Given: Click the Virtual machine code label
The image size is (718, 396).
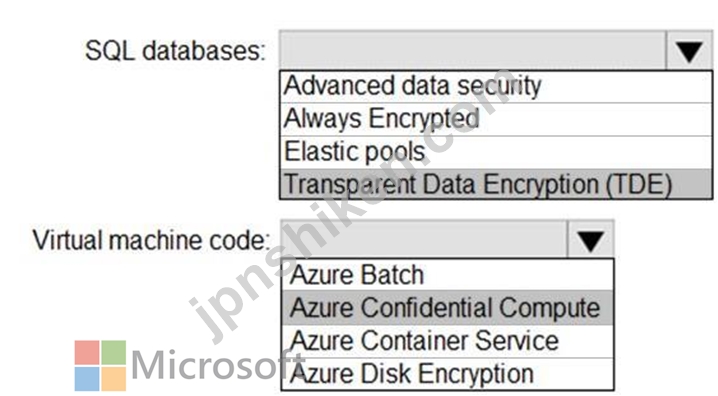Looking at the screenshot, I should pyautogui.click(x=151, y=240).
